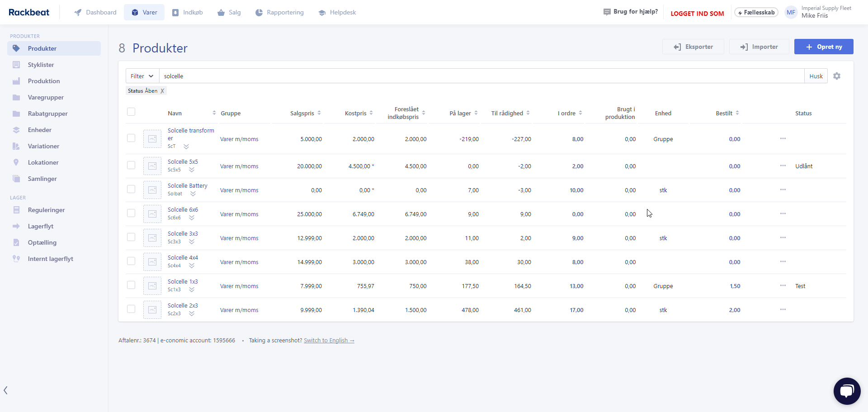
Task: Check the Solcelle 1x3 row checkbox
Action: coord(131,285)
